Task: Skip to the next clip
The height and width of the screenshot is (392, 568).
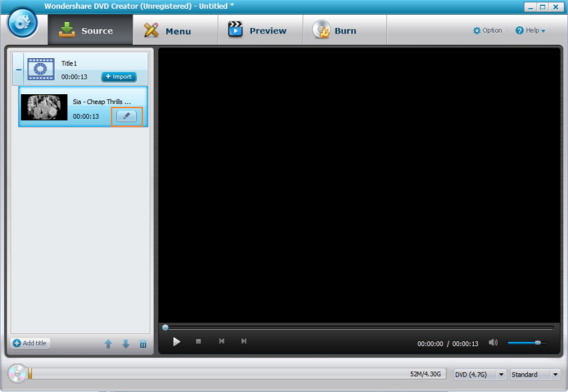Action: click(x=244, y=341)
